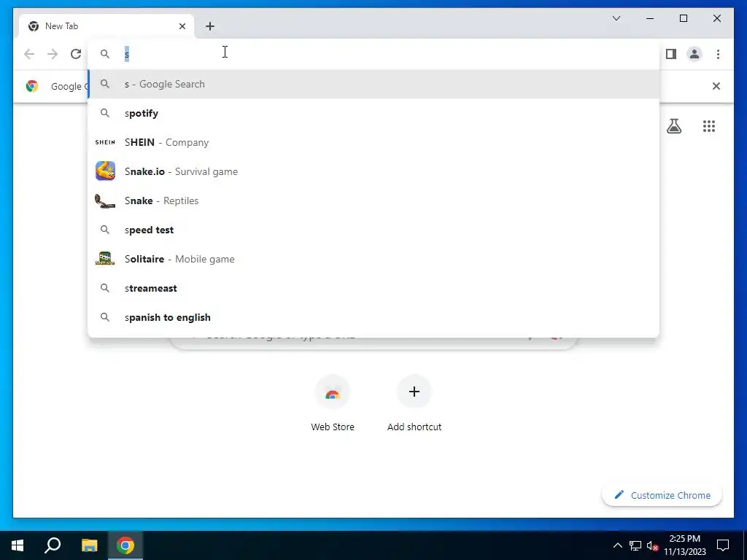Click the address bar text field
Screen dimensions: 747x560
pyautogui.click(x=374, y=54)
